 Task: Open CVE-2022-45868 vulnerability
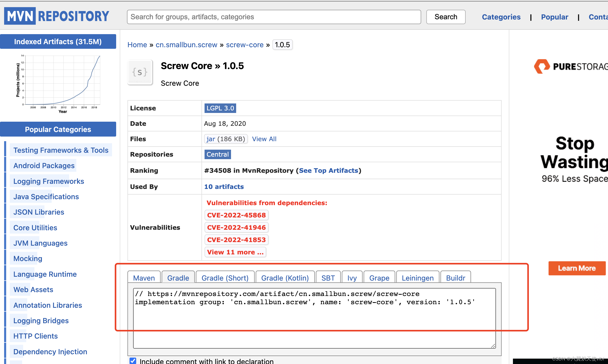click(x=236, y=215)
